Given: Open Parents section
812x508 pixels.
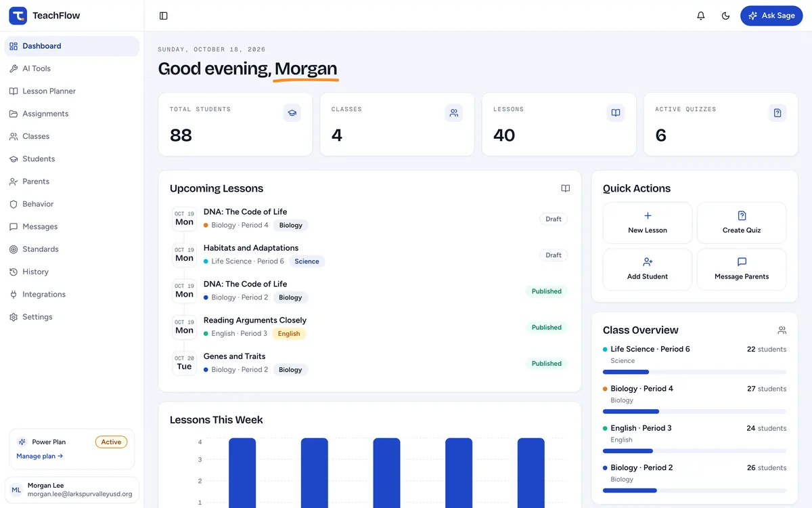Looking at the screenshot, I should (x=72, y=182).
